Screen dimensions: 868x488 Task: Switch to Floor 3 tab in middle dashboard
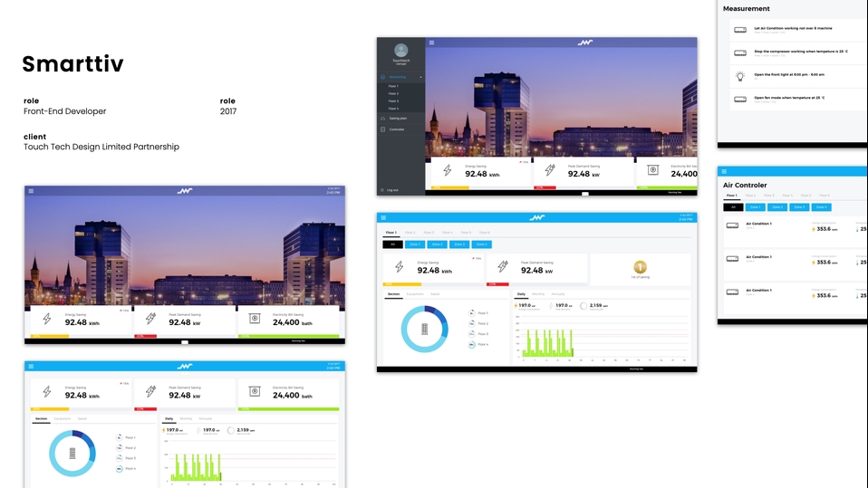tap(429, 233)
